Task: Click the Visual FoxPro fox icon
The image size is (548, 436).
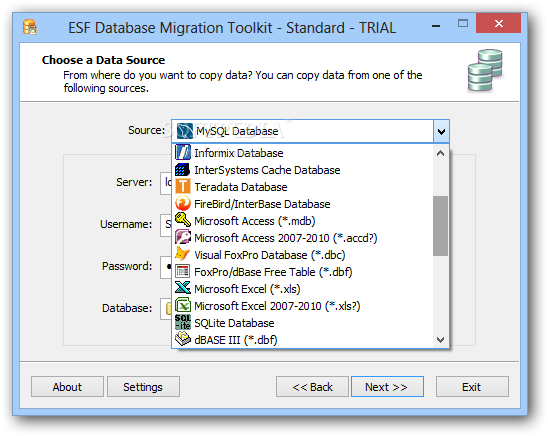Action: pyautogui.click(x=183, y=255)
